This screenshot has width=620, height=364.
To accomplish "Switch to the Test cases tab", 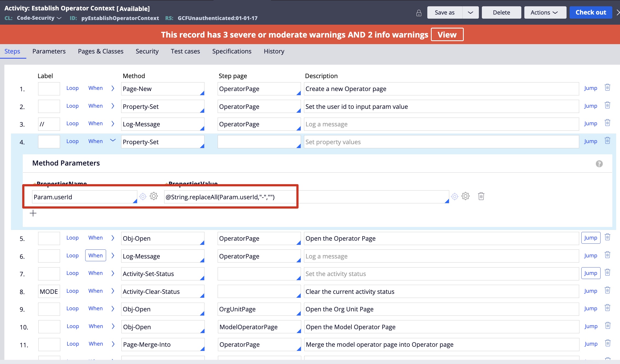I will [185, 51].
